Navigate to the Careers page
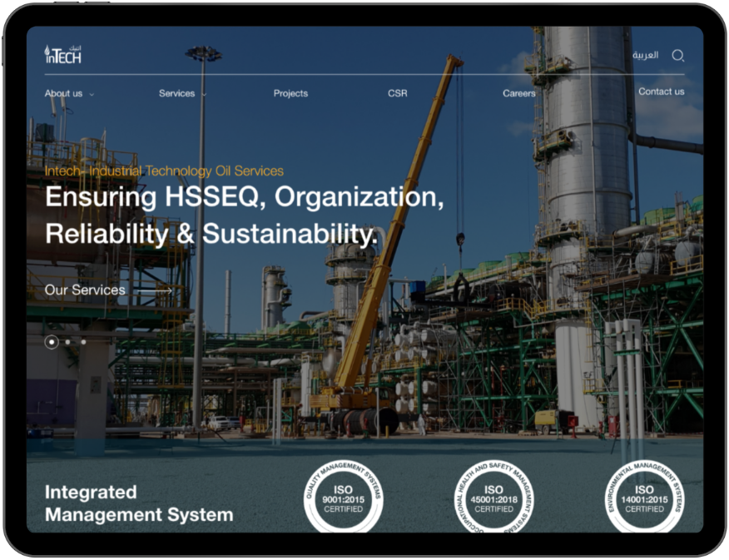The width and height of the screenshot is (729, 560). pyautogui.click(x=518, y=94)
